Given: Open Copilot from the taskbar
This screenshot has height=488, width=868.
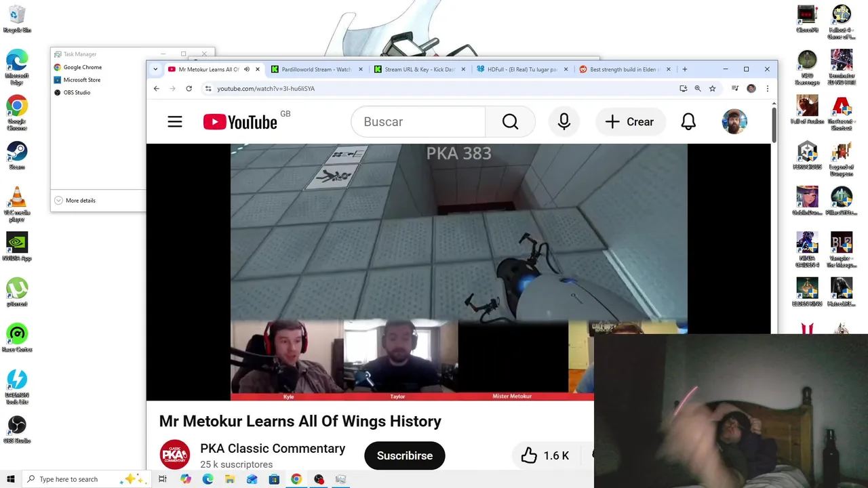Looking at the screenshot, I should coord(186,479).
